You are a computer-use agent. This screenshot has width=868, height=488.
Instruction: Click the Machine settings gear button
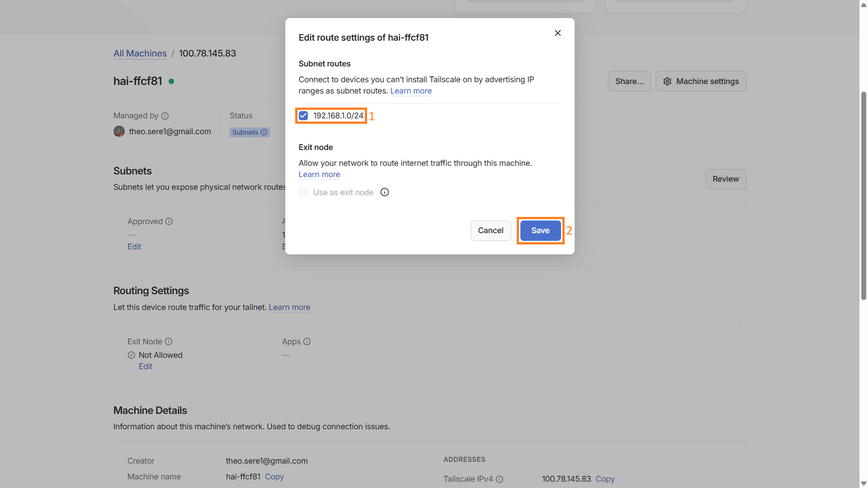(x=701, y=81)
